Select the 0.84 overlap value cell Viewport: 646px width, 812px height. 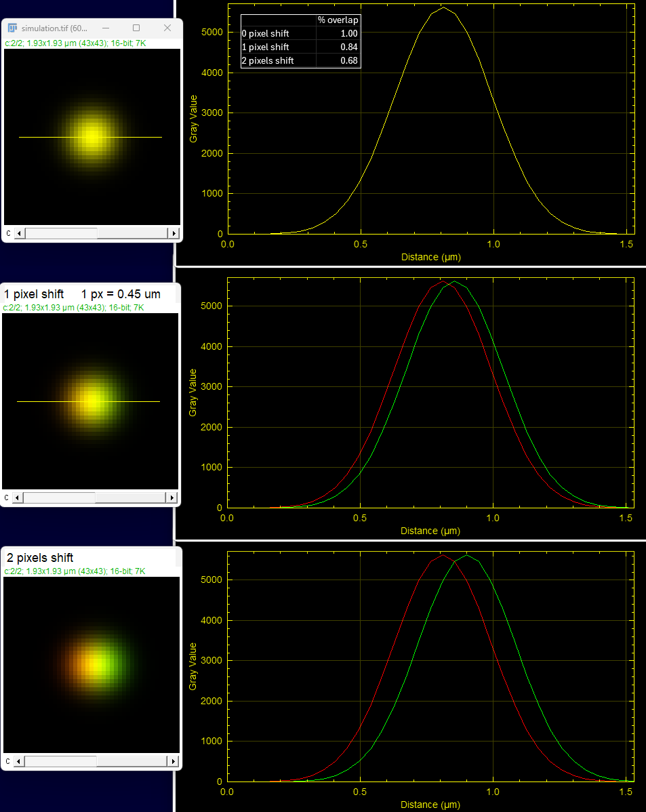tap(348, 47)
